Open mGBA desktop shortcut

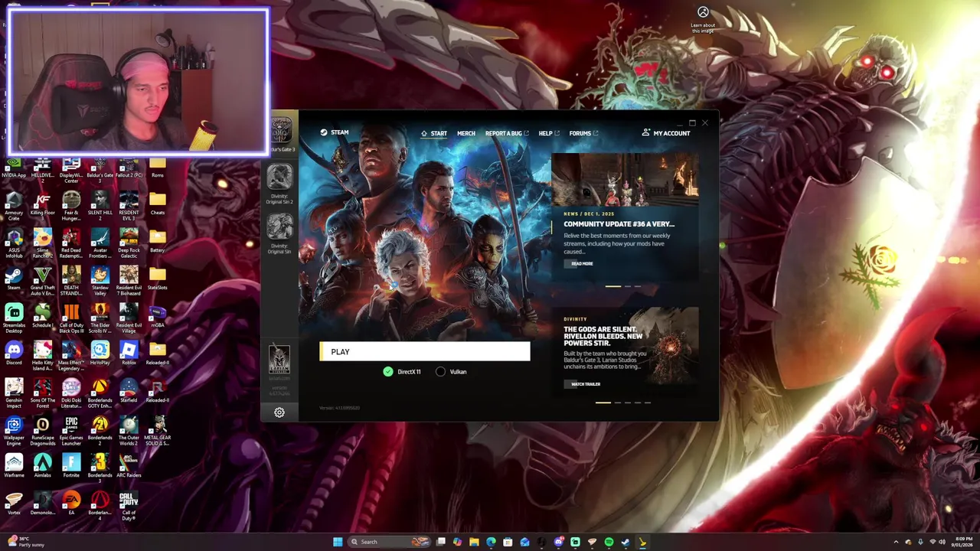pyautogui.click(x=158, y=316)
